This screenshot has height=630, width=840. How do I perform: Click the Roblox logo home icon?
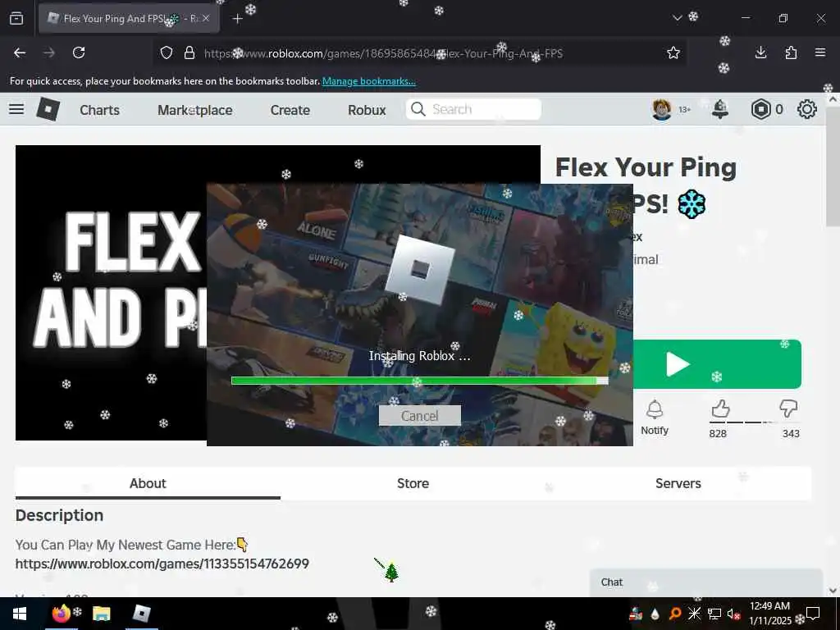(48, 109)
